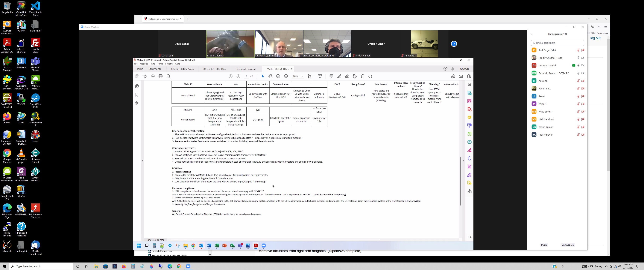Open the Modifica menu in Acrobat

(x=144, y=64)
